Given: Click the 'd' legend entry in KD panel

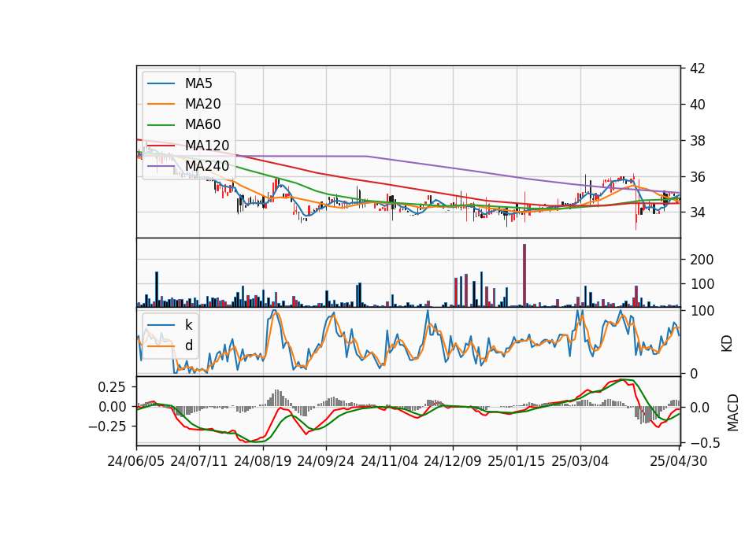Looking at the screenshot, I should [188, 345].
